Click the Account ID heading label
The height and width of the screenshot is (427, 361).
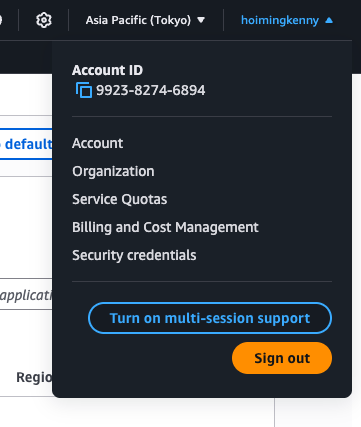[107, 70]
